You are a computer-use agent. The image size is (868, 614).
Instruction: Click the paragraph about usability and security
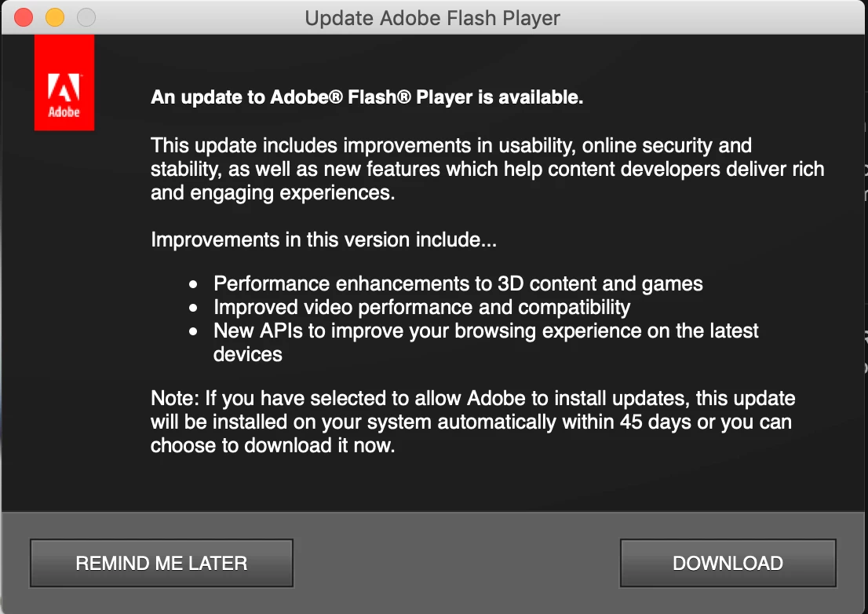487,169
